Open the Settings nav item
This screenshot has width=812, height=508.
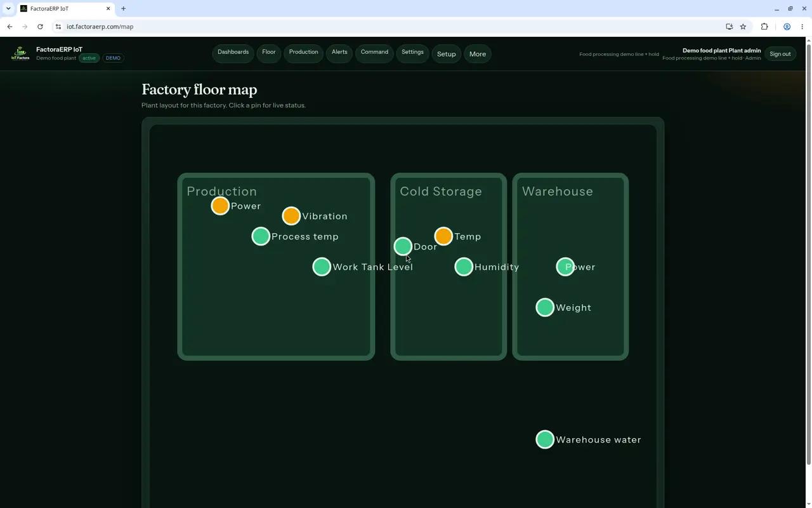[x=412, y=53]
